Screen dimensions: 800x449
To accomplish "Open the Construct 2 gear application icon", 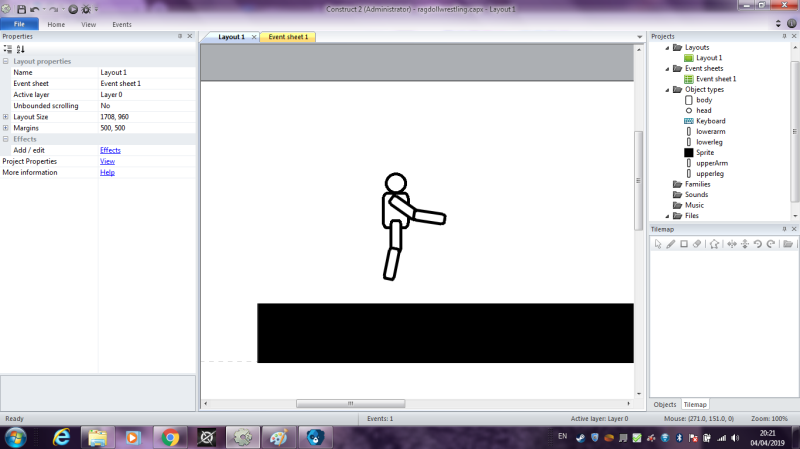I will pos(6,9).
